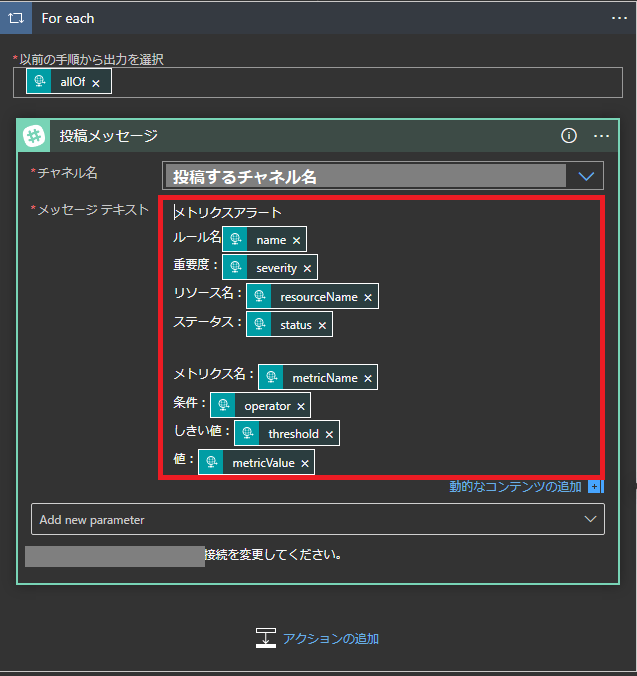Click the operator token label
The height and width of the screenshot is (676, 637).
267,406
